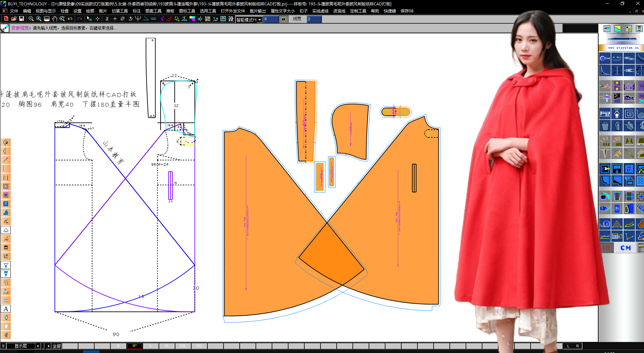Click the Open file folder icon
The image size is (644, 353).
pos(14,19)
